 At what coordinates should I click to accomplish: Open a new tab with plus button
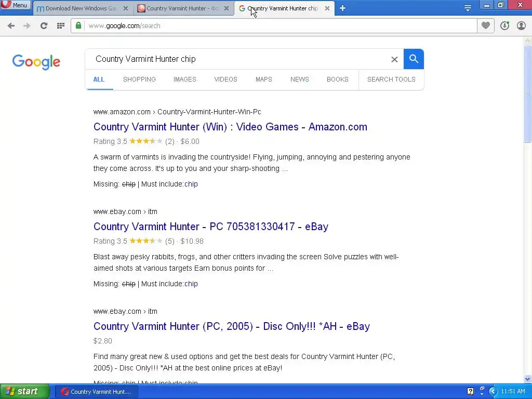[342, 8]
